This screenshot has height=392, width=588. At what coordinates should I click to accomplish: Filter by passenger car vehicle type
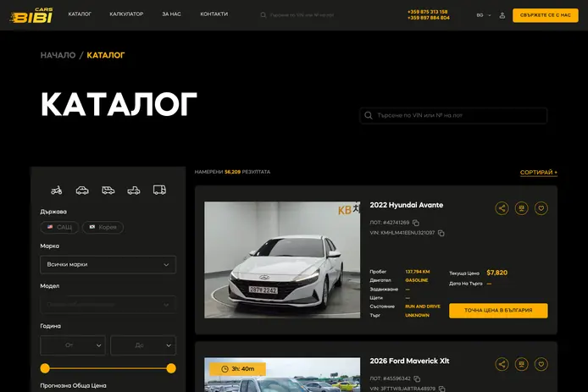82,190
